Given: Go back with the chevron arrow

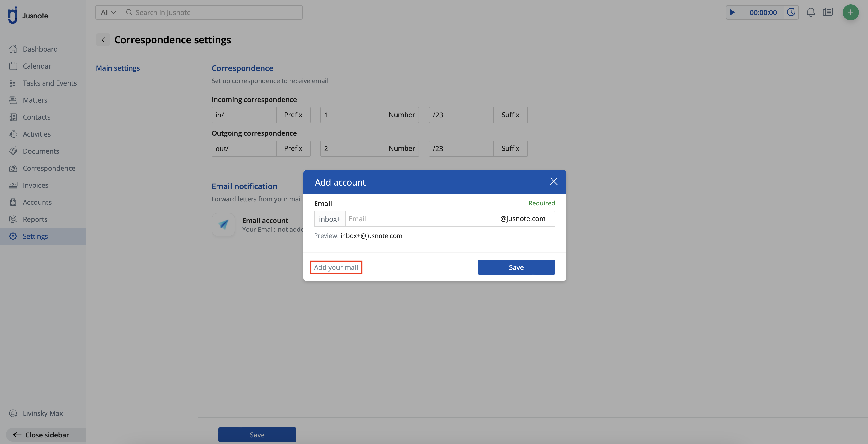Looking at the screenshot, I should point(103,40).
